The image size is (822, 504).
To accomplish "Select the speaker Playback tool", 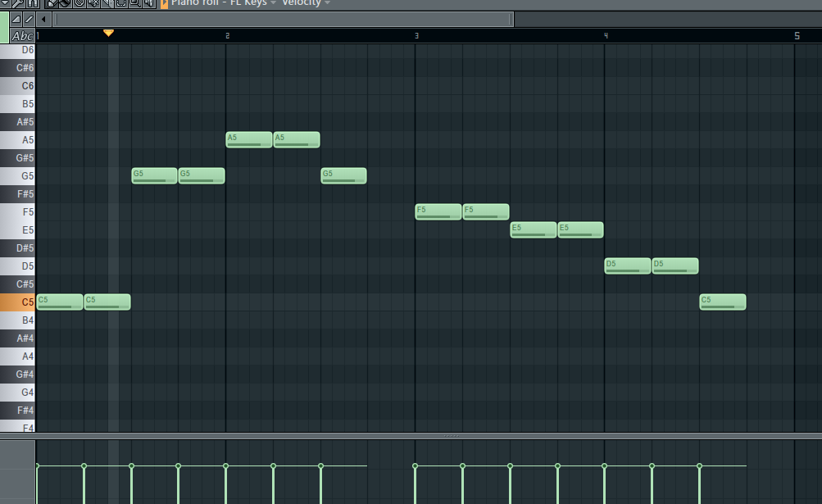I will pyautogui.click(x=149, y=3).
